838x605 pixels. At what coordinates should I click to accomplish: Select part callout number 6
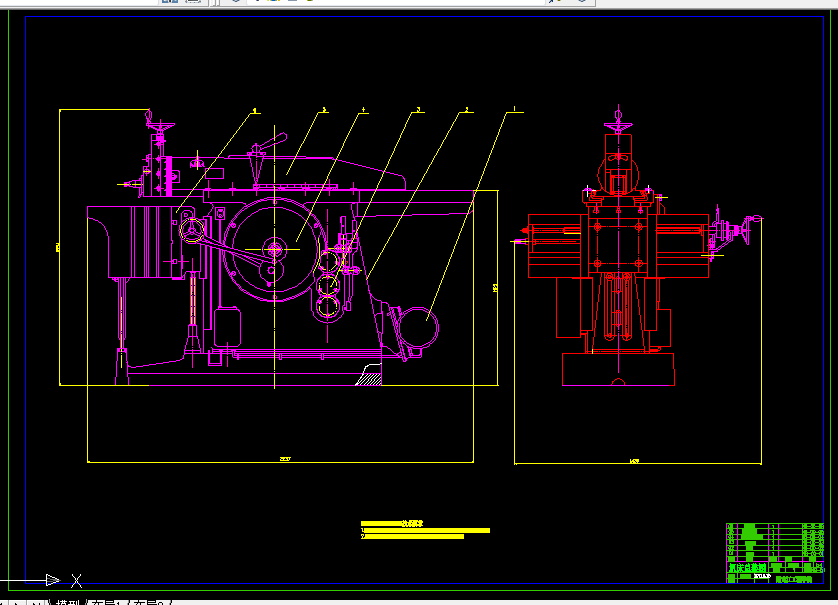click(x=254, y=111)
